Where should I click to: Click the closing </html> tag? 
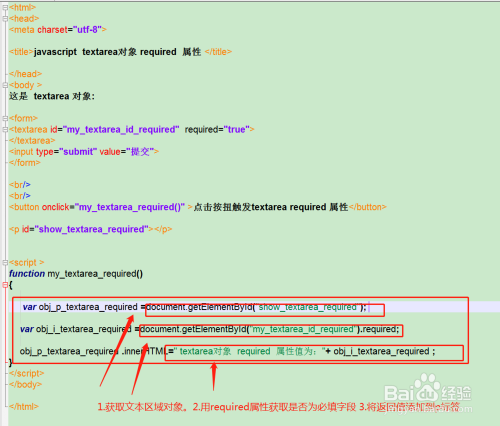point(24,407)
